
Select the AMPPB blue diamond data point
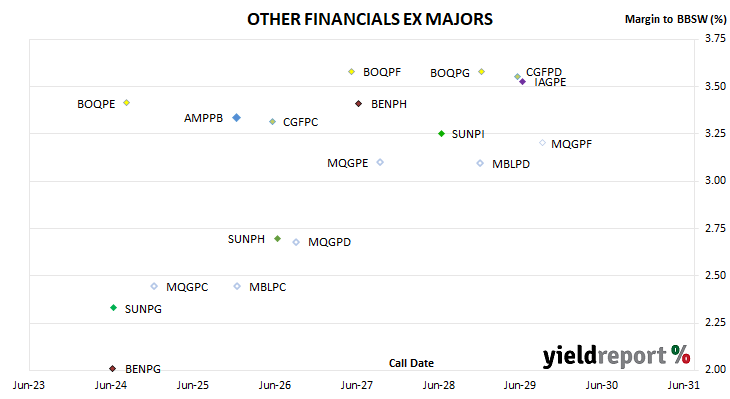pyautogui.click(x=237, y=117)
